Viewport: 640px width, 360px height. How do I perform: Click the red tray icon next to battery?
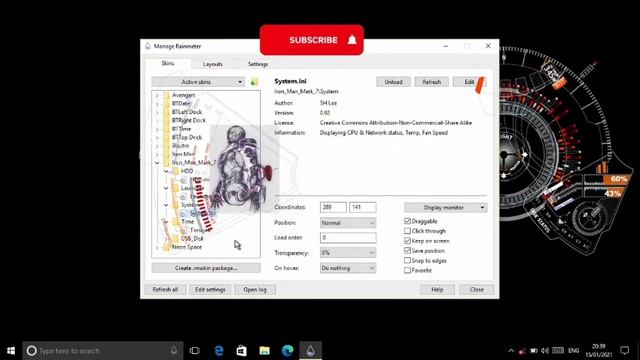[522, 351]
